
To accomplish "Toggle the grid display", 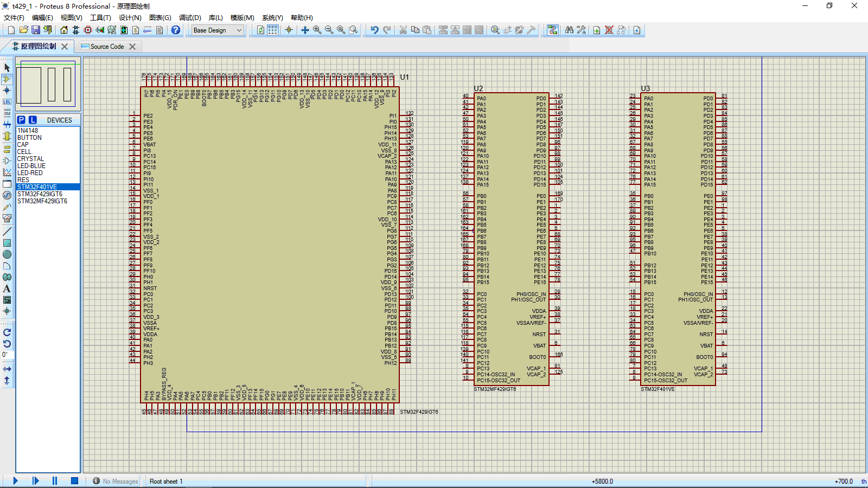I will [272, 30].
